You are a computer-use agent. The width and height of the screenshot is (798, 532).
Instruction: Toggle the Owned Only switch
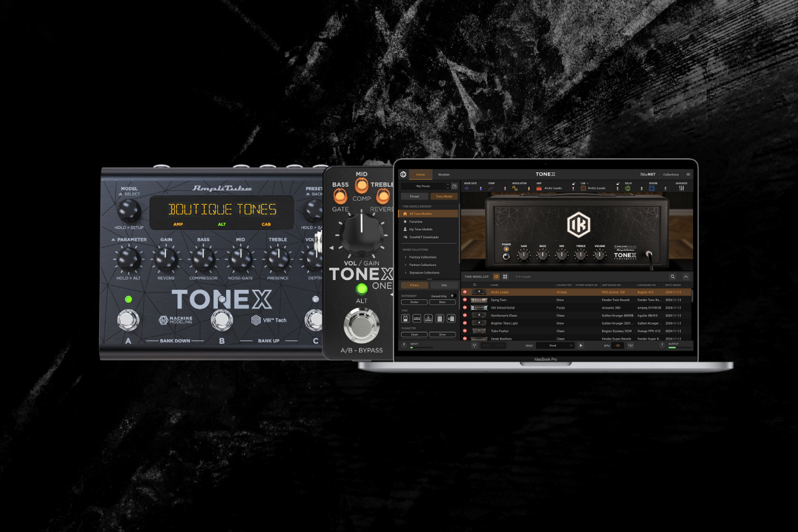pos(452,295)
